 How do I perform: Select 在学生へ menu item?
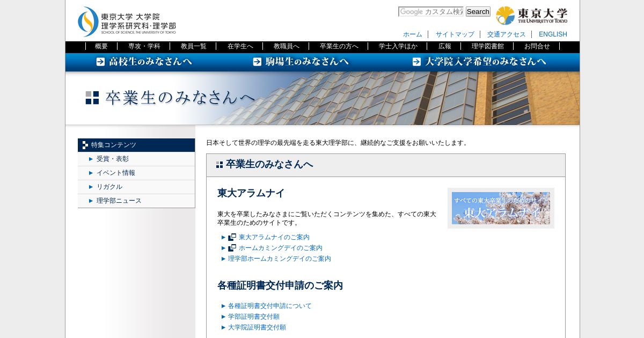click(x=240, y=46)
